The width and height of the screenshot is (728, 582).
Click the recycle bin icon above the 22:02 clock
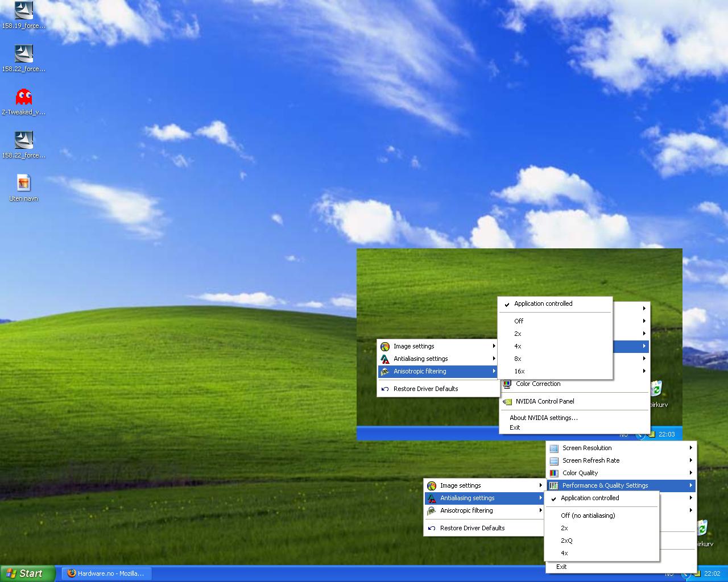pos(702,528)
